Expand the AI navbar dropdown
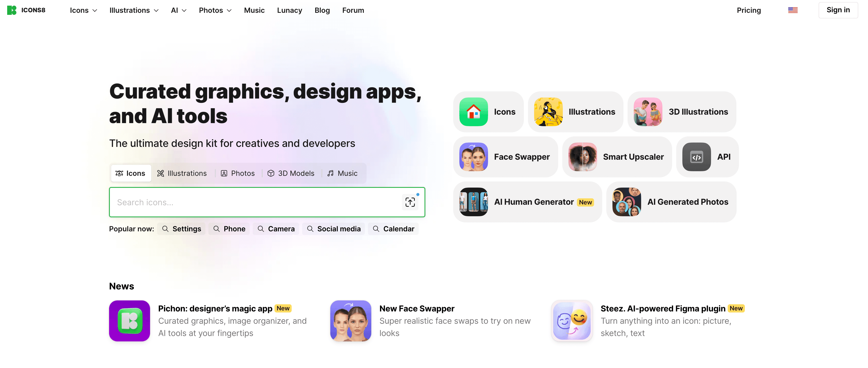The height and width of the screenshot is (368, 868). [178, 10]
